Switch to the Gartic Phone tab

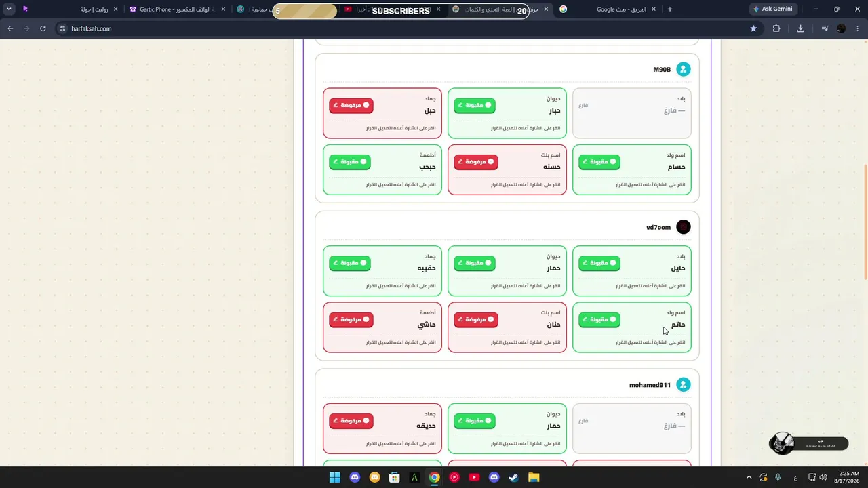tap(176, 9)
